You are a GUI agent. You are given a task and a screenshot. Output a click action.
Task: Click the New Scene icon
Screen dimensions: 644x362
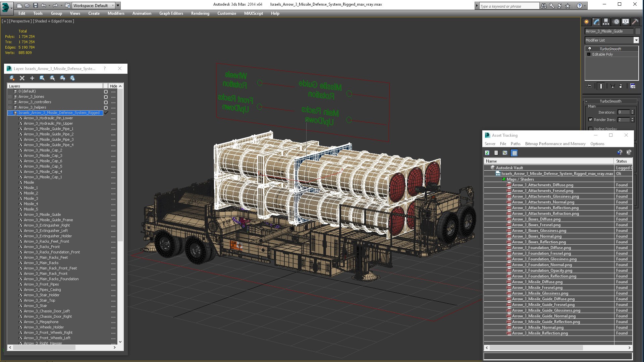coord(19,6)
